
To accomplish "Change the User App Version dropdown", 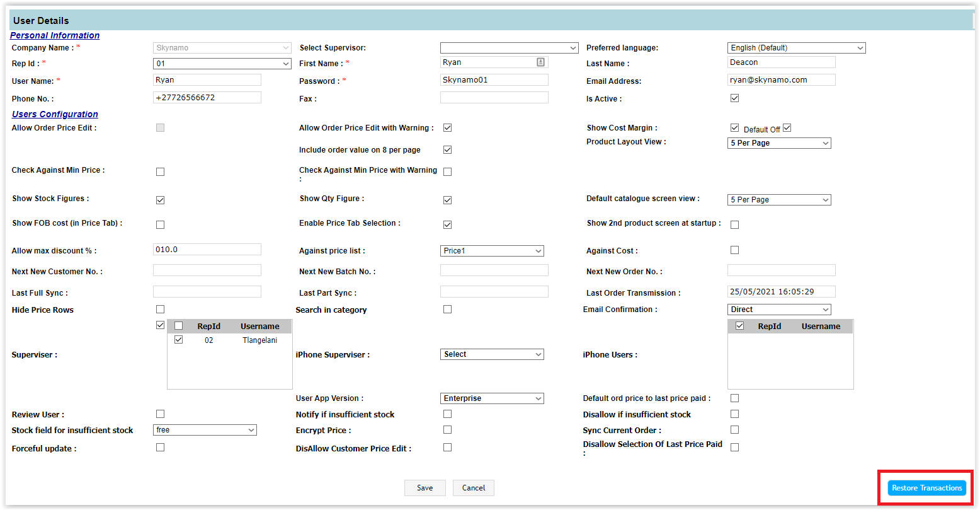I will coord(491,398).
